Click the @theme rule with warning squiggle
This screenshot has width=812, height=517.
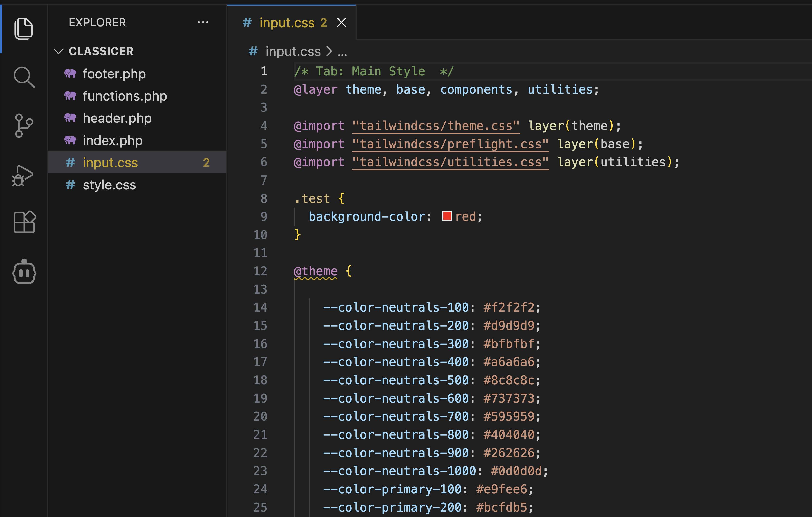(x=315, y=271)
